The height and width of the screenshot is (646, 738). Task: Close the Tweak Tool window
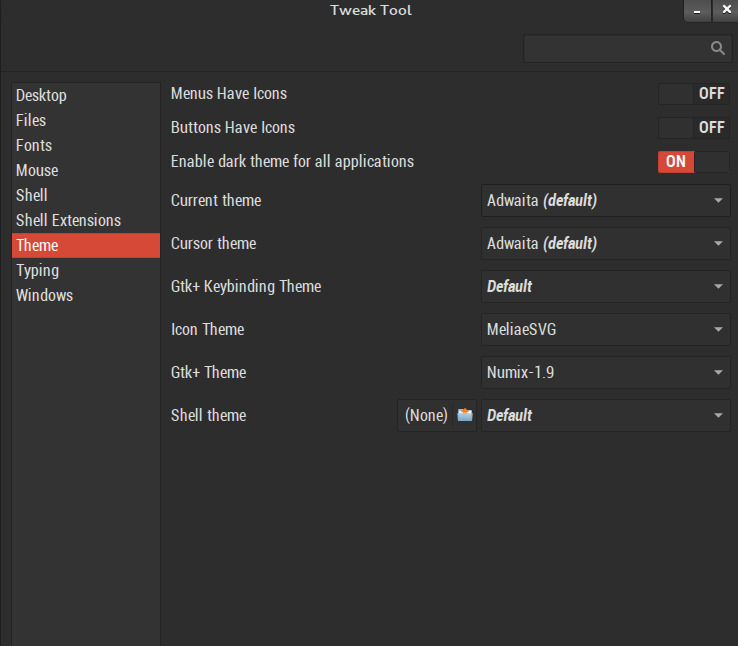(x=726, y=10)
